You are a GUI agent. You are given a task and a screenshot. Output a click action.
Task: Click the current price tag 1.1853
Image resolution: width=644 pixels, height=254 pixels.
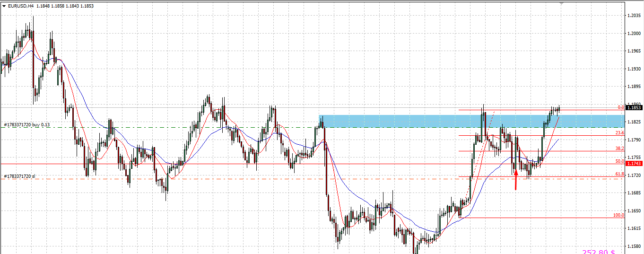point(634,108)
